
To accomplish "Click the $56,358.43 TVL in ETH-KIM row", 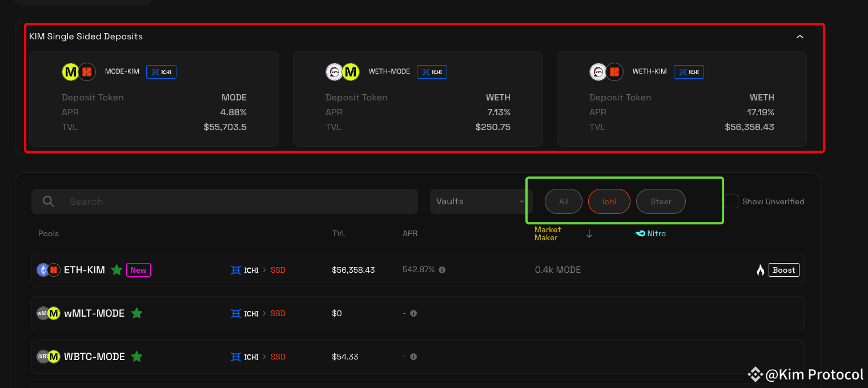I will tap(353, 270).
